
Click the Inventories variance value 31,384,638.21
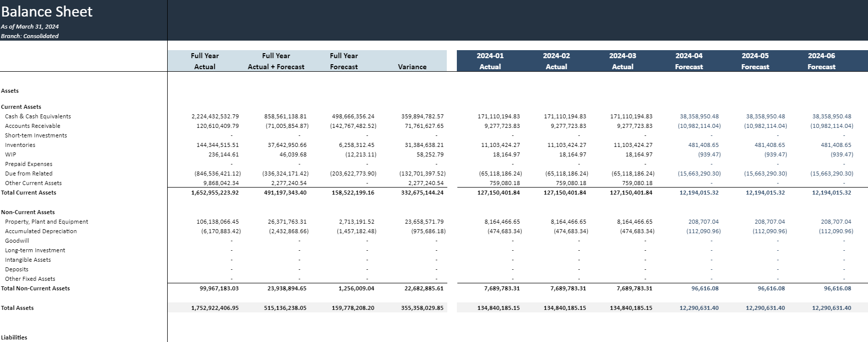422,145
